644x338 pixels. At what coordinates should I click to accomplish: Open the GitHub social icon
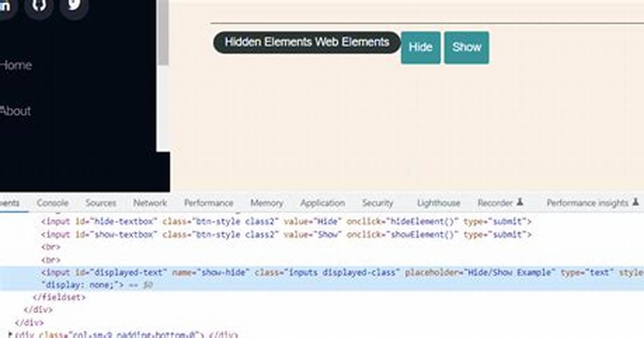39,5
